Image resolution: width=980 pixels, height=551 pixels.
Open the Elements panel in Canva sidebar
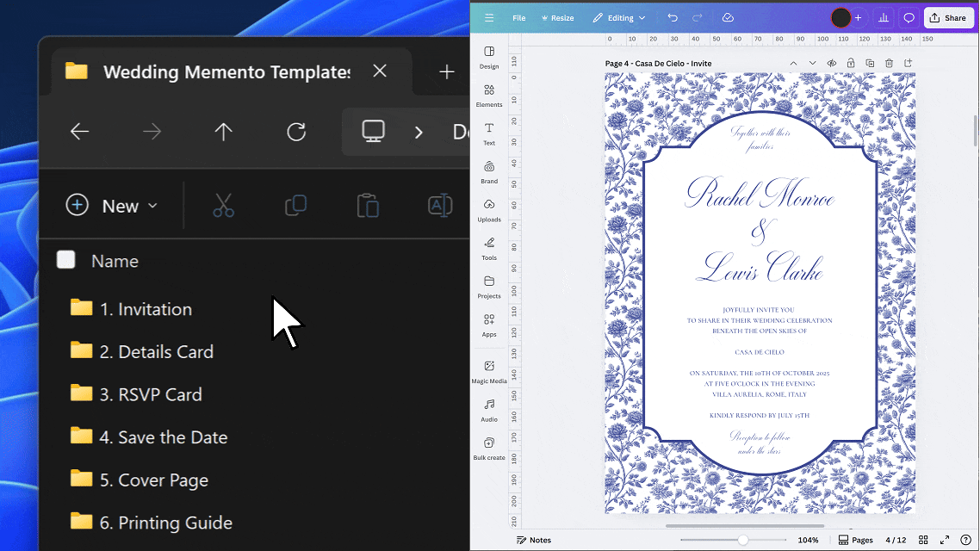coord(489,95)
